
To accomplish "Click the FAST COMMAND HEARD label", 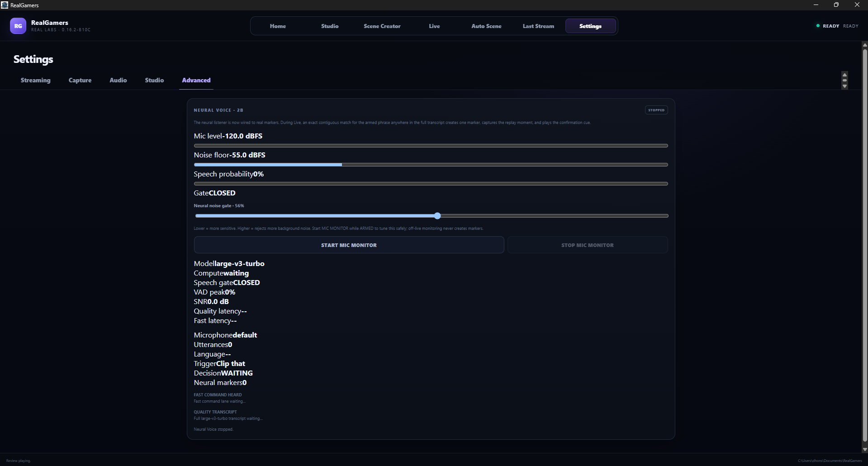I will 218,395.
